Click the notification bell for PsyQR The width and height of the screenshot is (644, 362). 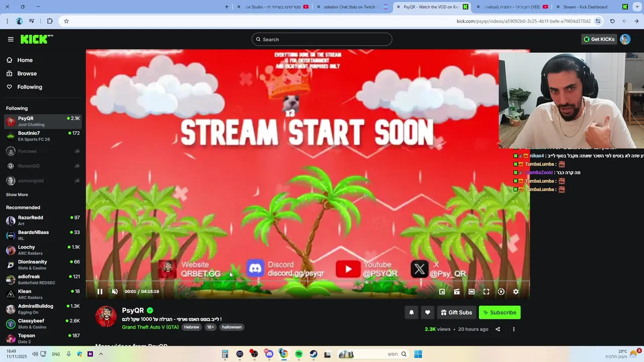coord(412,312)
